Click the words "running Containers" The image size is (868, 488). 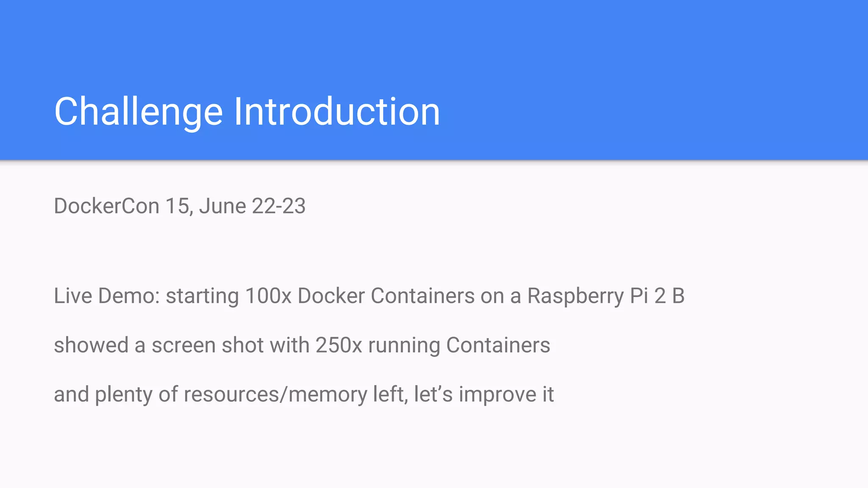(459, 346)
